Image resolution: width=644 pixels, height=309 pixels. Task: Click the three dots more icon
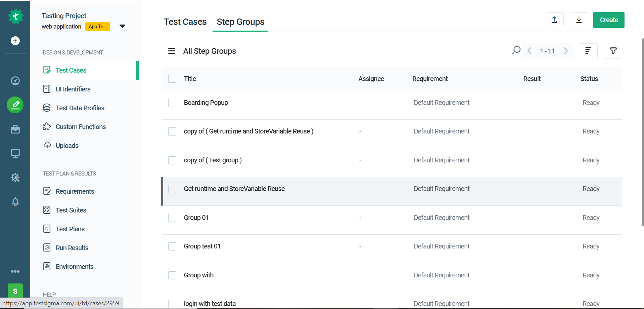[x=15, y=271]
